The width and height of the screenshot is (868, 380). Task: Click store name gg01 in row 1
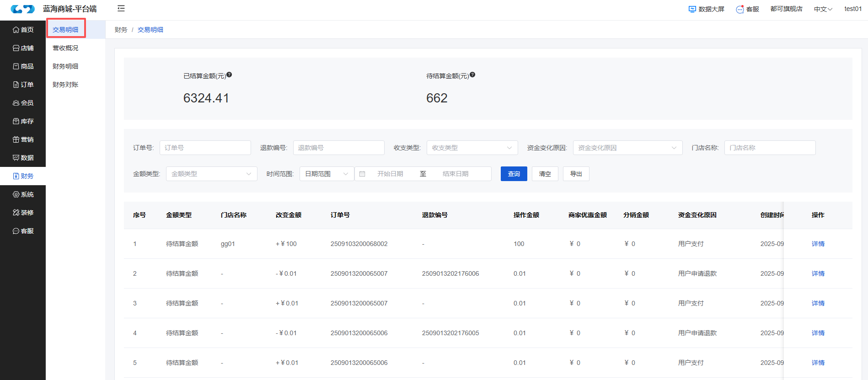coord(228,244)
